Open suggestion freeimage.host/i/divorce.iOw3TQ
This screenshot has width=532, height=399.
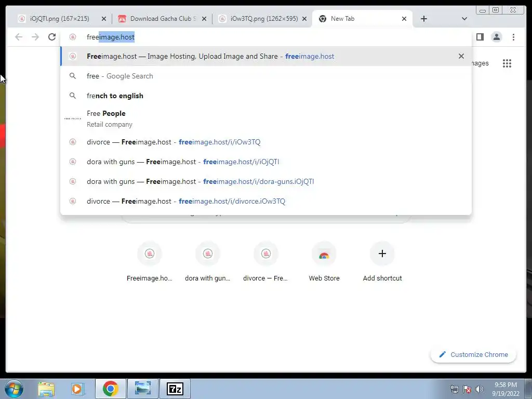[x=266, y=201]
